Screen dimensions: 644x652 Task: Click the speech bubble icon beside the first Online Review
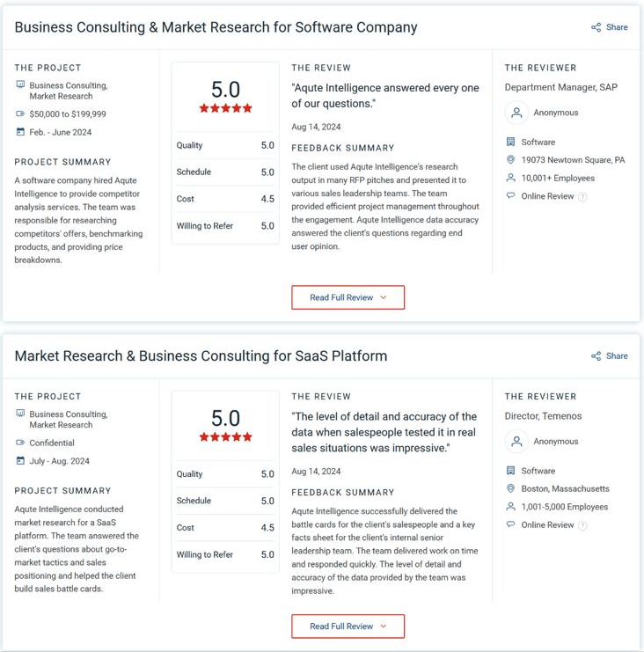[510, 196]
